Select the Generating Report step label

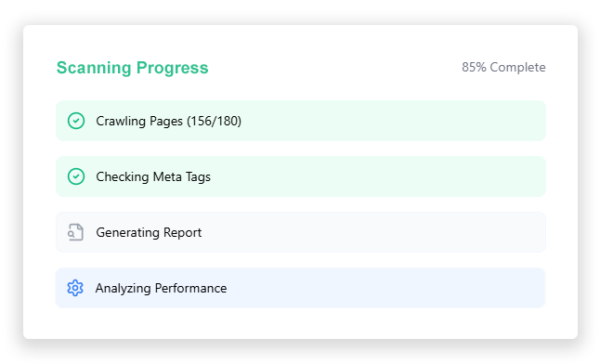(x=149, y=232)
